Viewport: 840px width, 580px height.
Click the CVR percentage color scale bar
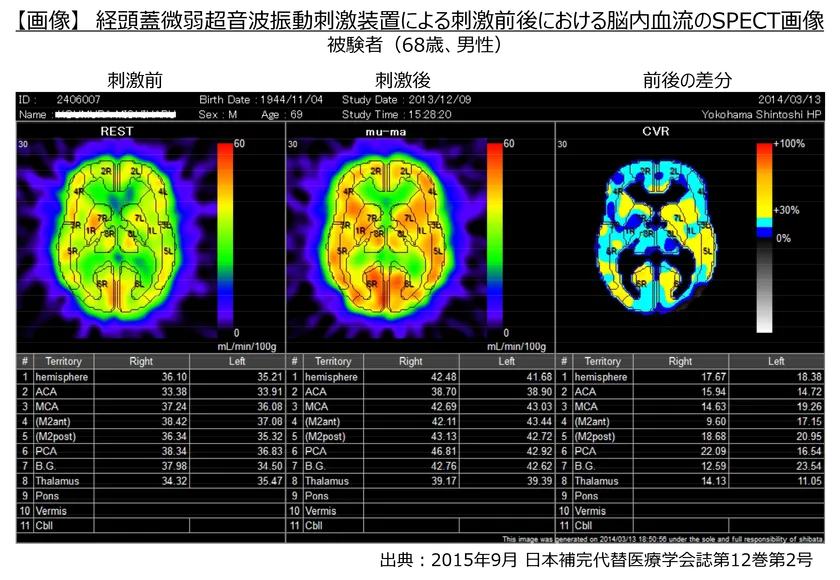pyautogui.click(x=764, y=237)
